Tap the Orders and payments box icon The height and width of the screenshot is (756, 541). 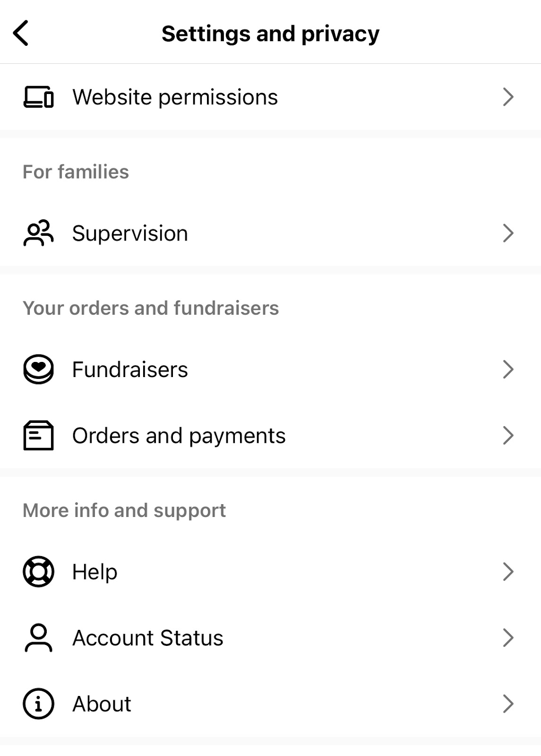tap(38, 435)
